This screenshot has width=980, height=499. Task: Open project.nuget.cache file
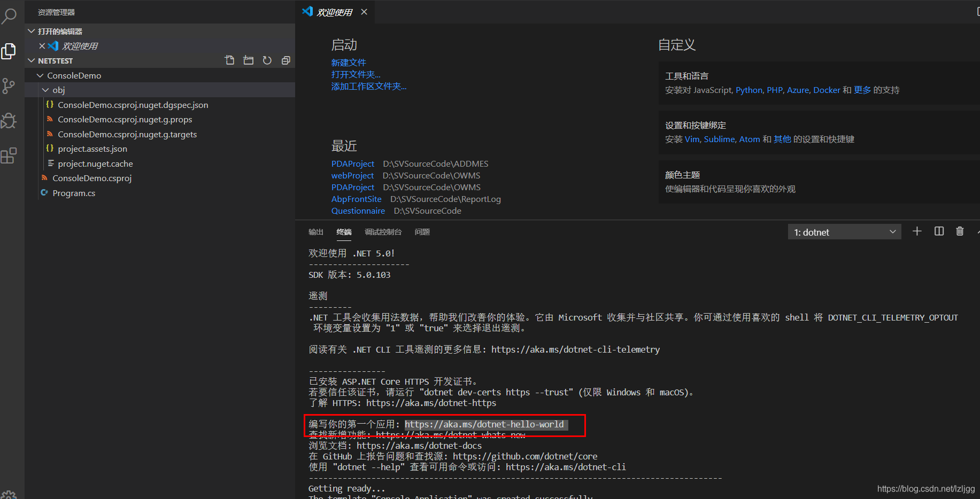point(160,163)
